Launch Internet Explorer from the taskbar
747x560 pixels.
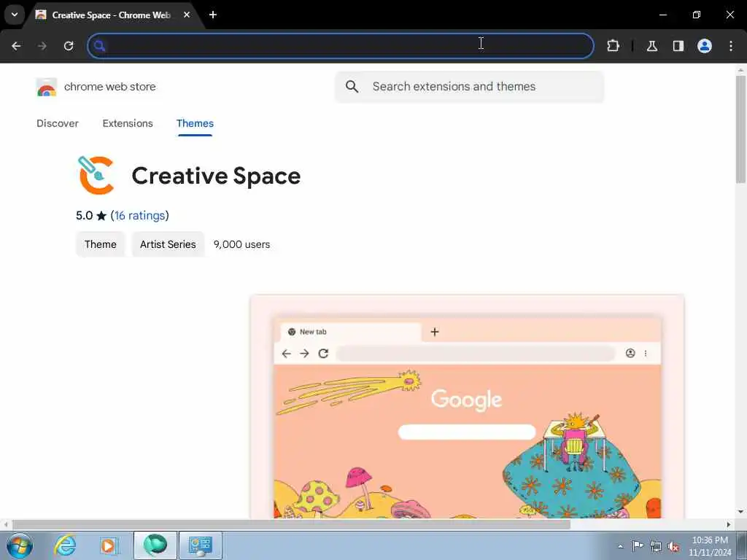tap(65, 545)
